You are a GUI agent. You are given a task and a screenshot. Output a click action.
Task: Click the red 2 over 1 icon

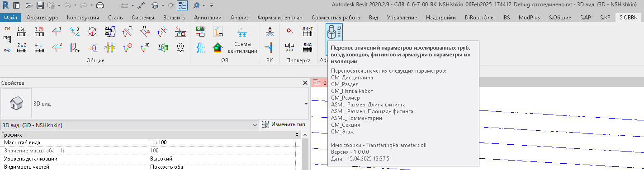pos(180,31)
